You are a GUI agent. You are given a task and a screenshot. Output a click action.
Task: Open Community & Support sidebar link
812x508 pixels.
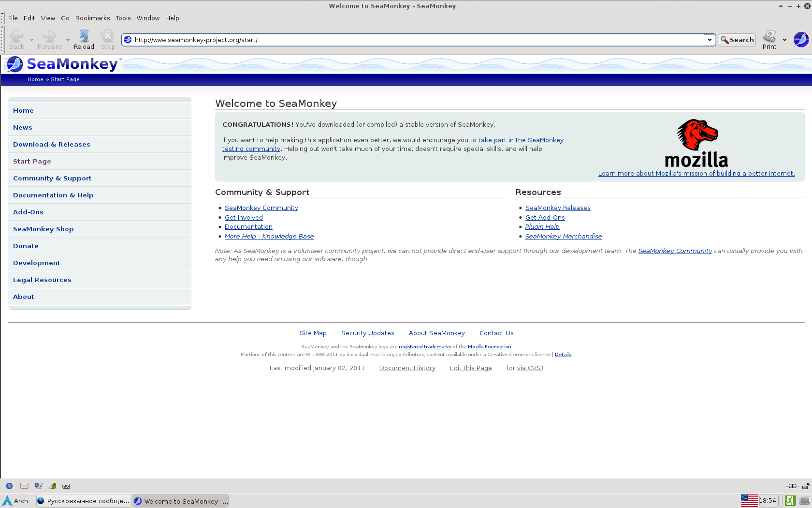coord(100,178)
